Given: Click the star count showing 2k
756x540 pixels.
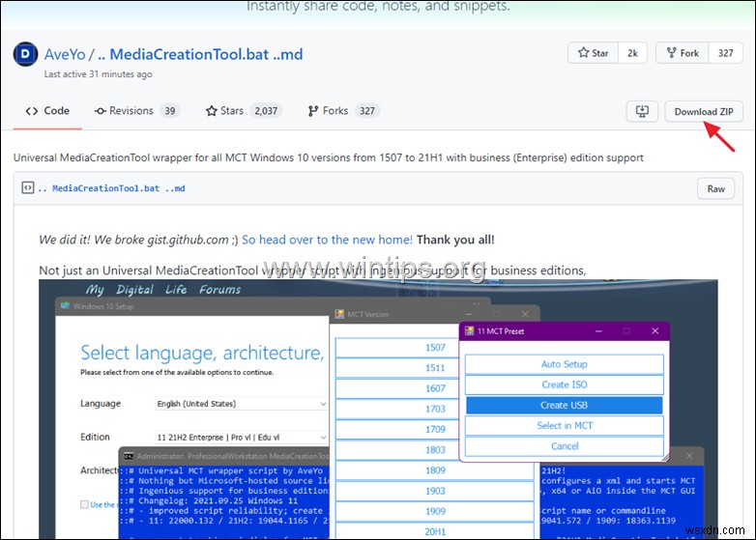Looking at the screenshot, I should click(633, 53).
